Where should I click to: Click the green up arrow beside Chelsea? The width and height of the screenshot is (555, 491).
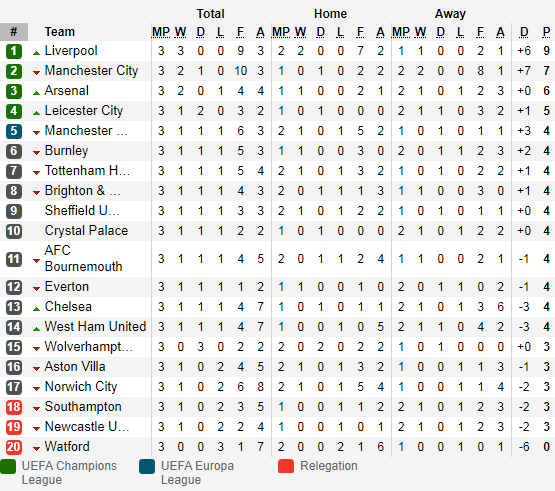36,309
